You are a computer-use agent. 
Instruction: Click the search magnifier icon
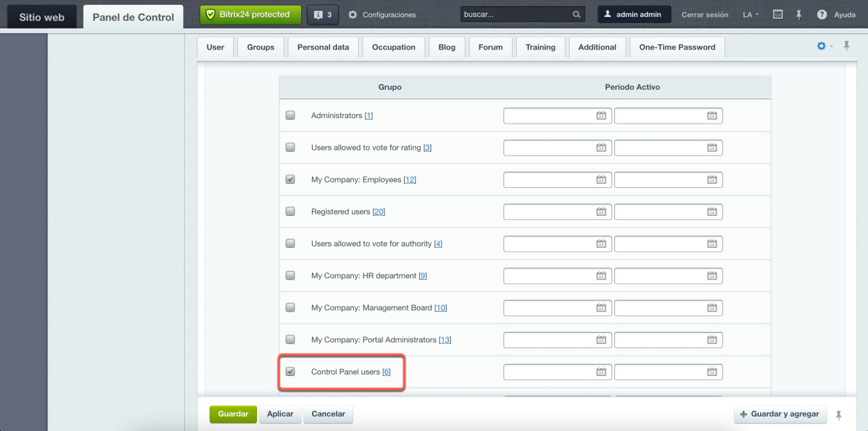click(x=576, y=14)
